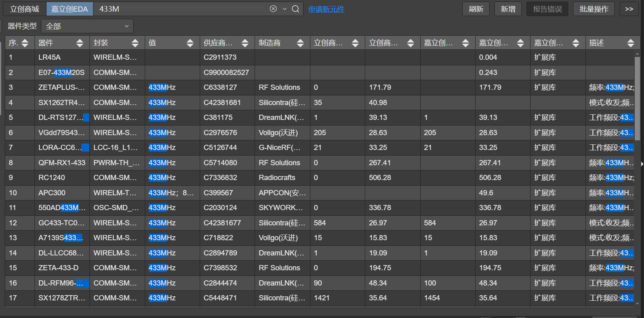Sort by first 嘉立创 column arrows
Image resolution: width=644 pixels, height=318 pixels.
coord(466,43)
